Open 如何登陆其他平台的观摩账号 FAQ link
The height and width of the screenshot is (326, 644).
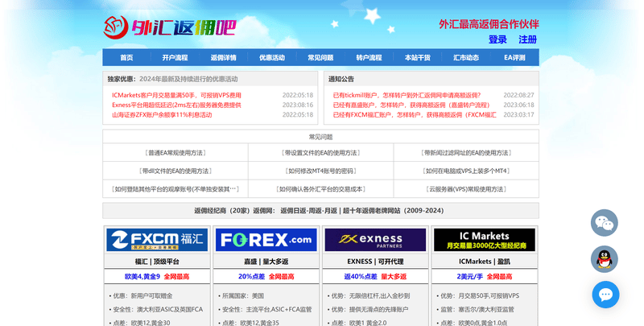pos(175,189)
